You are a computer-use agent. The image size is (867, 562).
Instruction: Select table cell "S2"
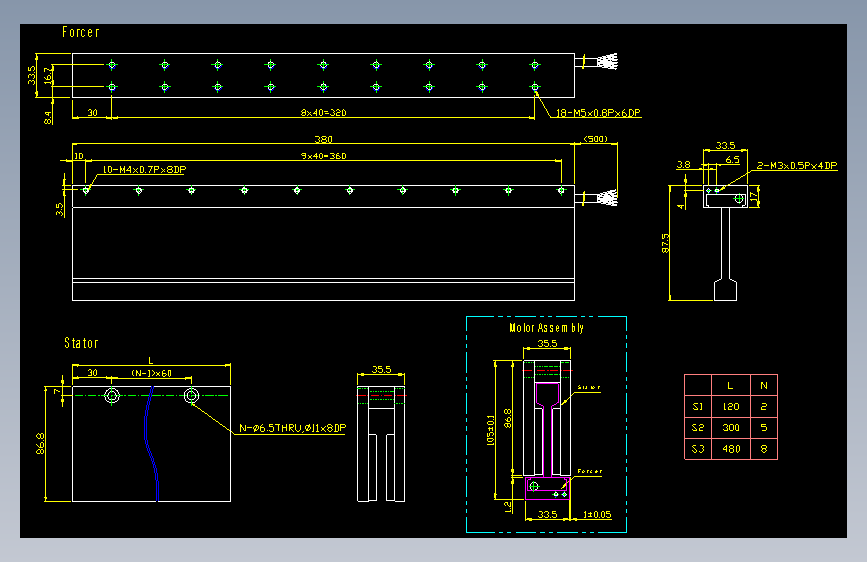tap(698, 428)
